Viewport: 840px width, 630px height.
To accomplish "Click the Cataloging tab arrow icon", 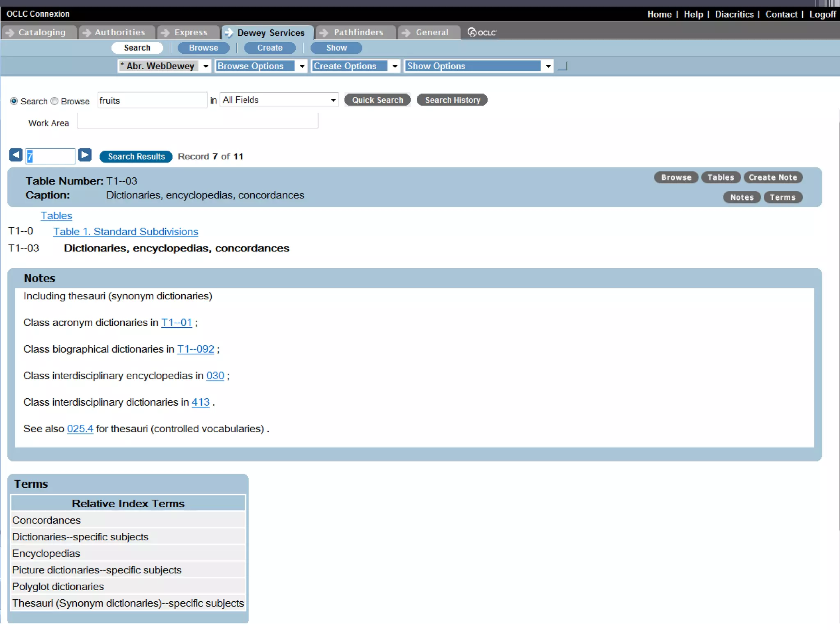I will 10,32.
